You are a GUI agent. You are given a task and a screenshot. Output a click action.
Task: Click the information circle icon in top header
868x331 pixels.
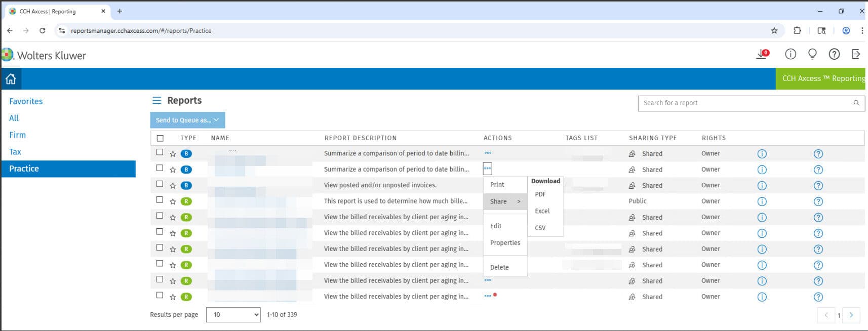coord(791,54)
